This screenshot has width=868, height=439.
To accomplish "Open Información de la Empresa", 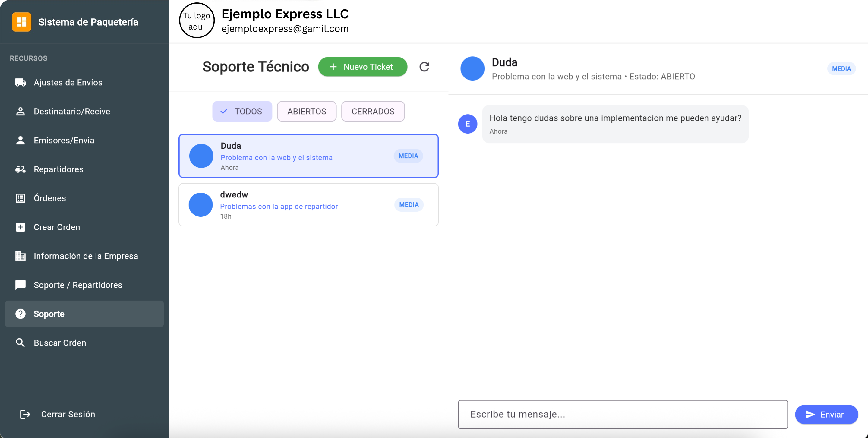I will (86, 256).
